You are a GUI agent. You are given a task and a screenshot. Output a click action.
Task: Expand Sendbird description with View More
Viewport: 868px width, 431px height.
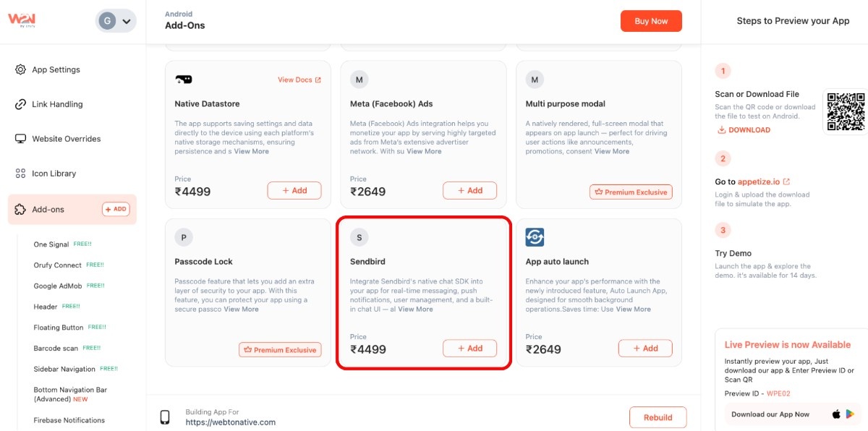pyautogui.click(x=415, y=310)
